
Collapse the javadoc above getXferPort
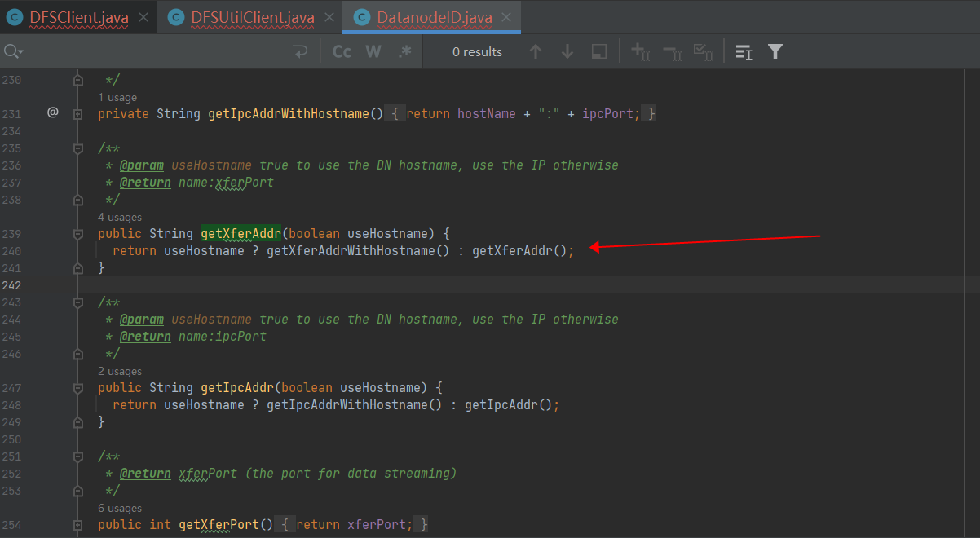click(x=77, y=456)
